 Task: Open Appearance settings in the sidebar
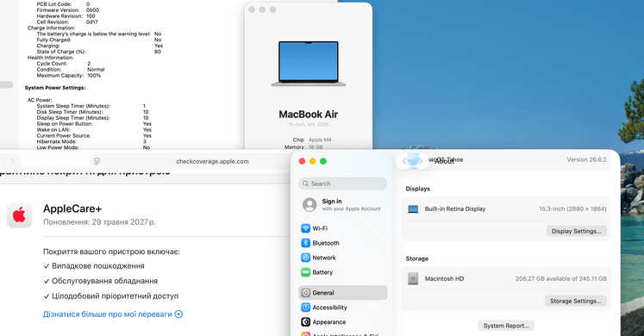[x=343, y=322]
